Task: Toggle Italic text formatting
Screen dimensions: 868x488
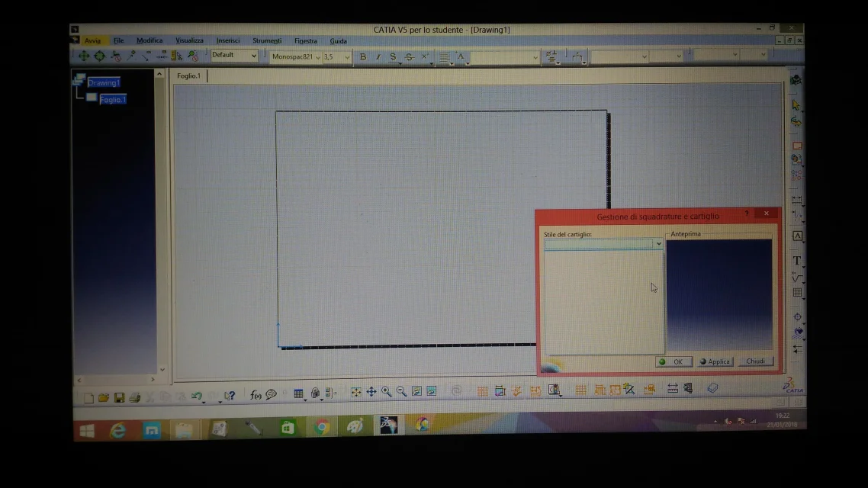Action: point(378,57)
